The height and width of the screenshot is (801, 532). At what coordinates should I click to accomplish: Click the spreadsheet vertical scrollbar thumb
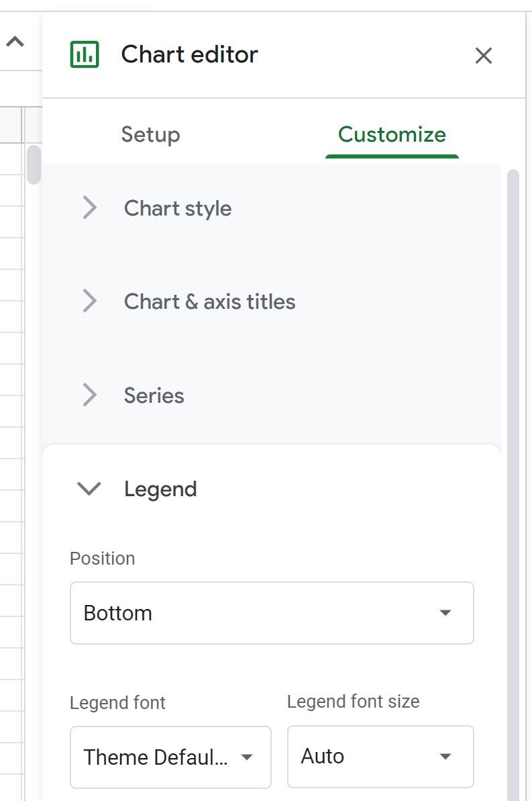pos(34,164)
